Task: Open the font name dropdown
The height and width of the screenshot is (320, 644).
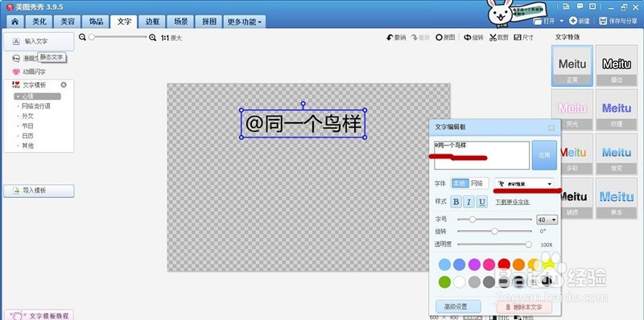Action: 524,184
